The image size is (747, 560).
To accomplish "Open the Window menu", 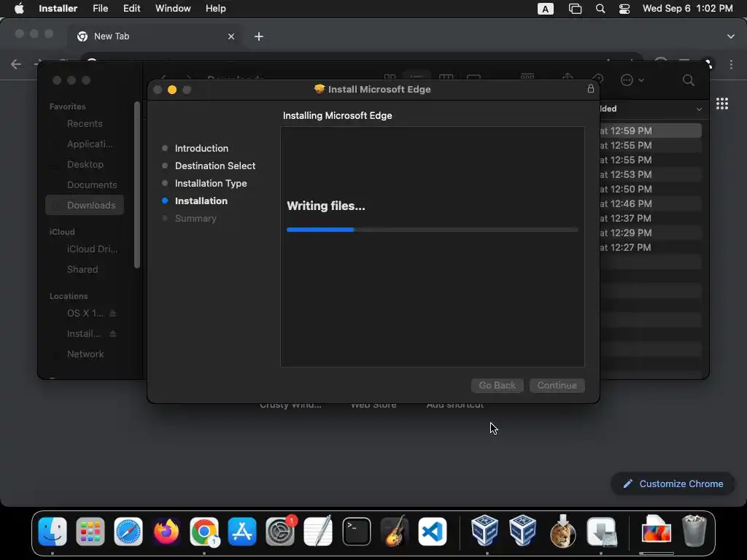I will click(173, 9).
